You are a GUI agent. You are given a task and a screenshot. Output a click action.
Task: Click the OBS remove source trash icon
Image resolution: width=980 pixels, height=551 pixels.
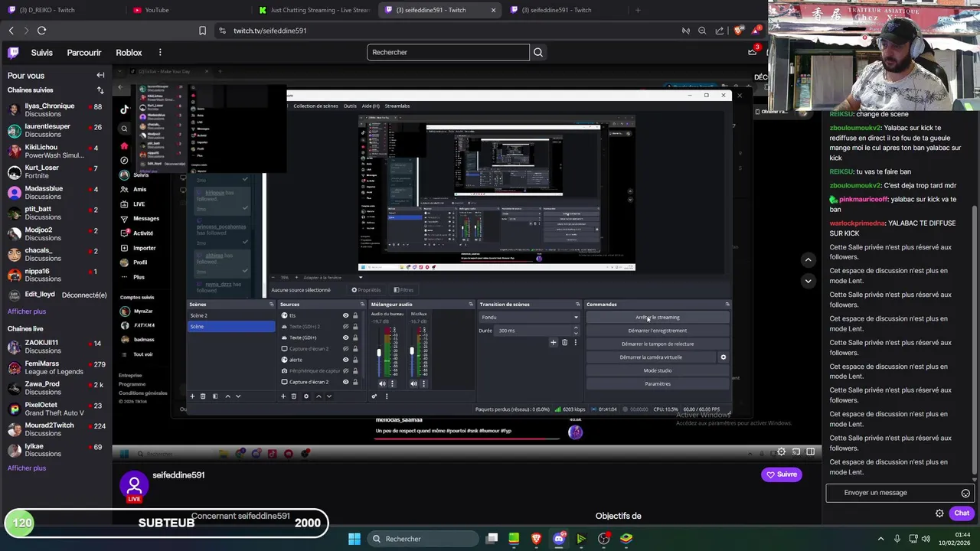(x=293, y=396)
